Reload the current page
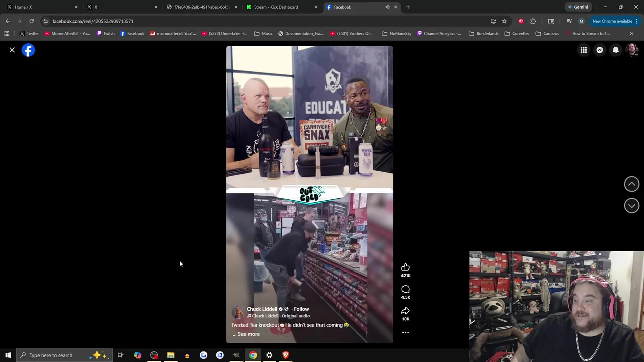 click(x=31, y=21)
